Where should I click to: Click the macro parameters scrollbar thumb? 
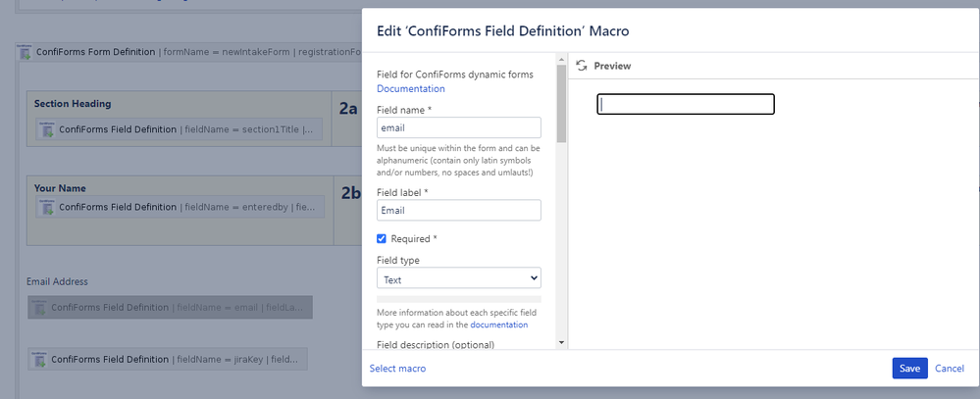[x=561, y=102]
